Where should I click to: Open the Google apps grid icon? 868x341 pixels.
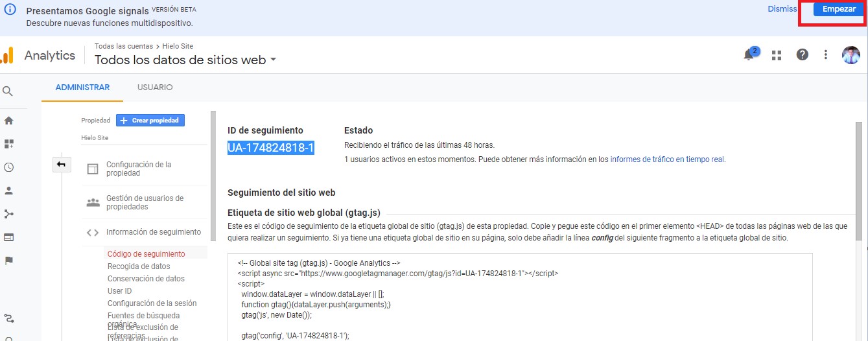777,55
